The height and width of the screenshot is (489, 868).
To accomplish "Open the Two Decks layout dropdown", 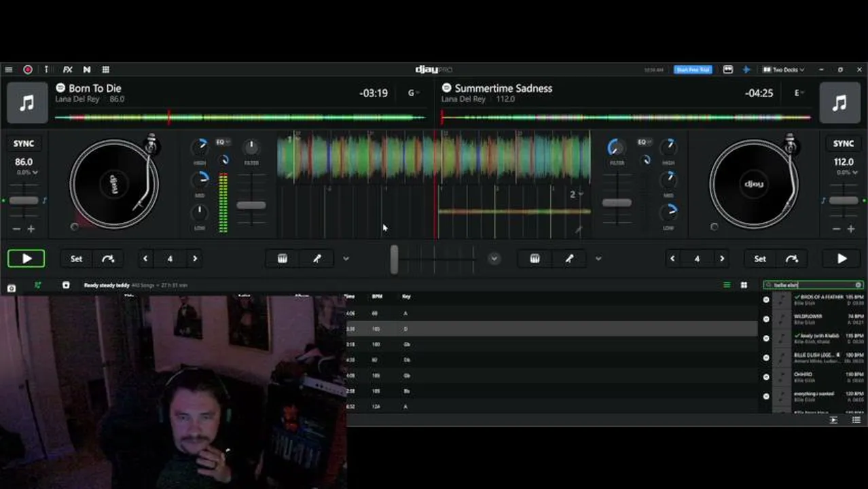I will (x=783, y=69).
